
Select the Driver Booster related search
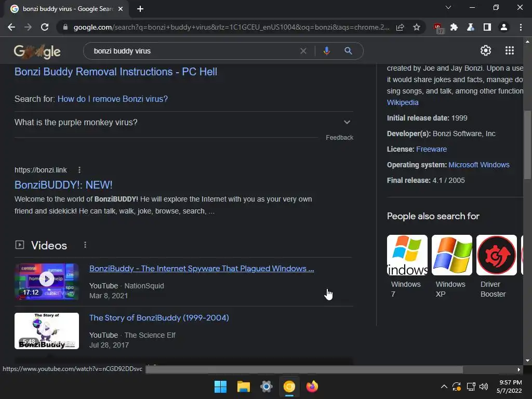497,267
